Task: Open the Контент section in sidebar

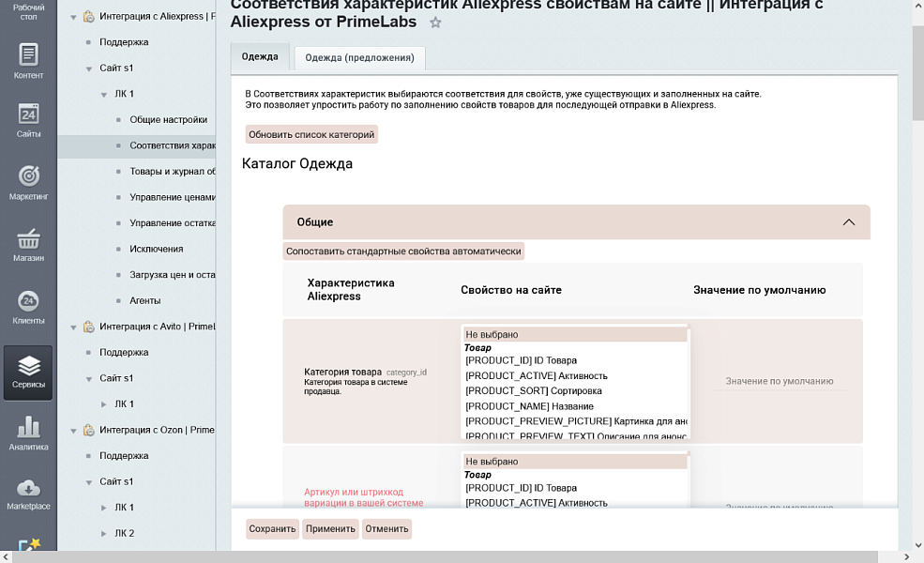Action: coord(28,61)
